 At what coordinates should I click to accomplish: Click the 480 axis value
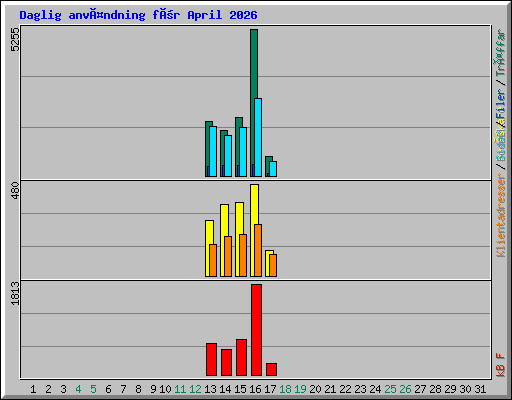point(15,191)
